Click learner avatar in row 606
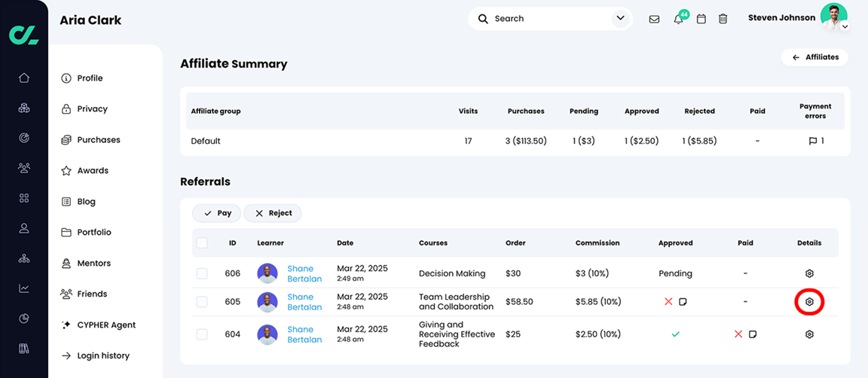The image size is (868, 378). point(267,273)
